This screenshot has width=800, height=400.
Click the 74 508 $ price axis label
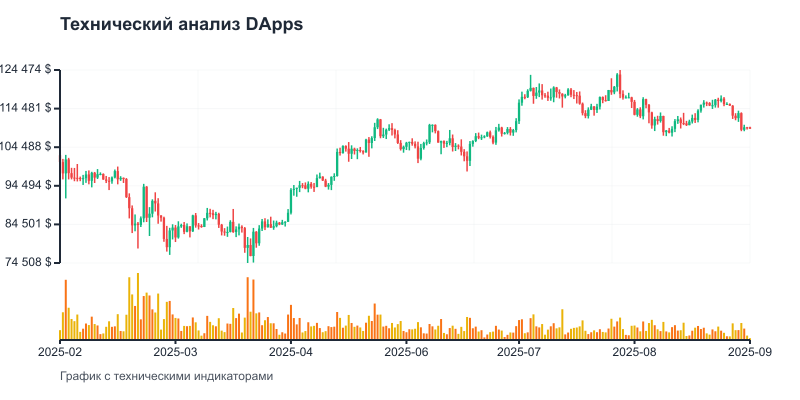[x=30, y=262]
